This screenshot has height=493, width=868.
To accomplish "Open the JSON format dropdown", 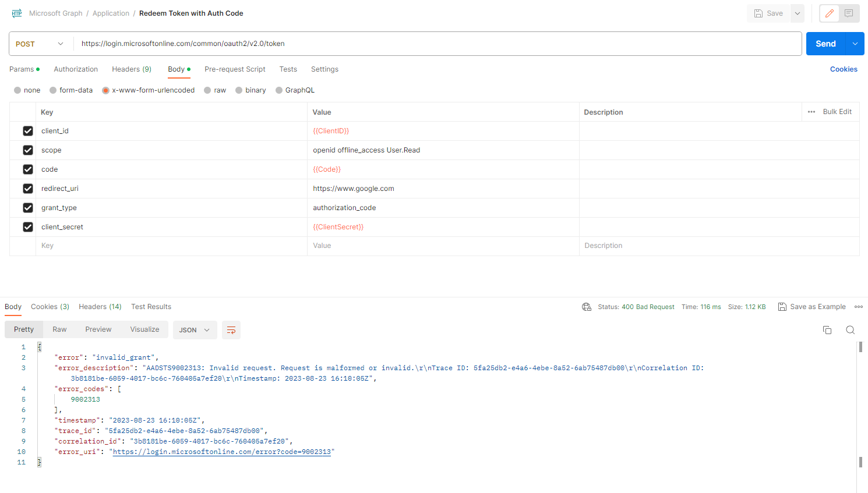I will click(195, 330).
